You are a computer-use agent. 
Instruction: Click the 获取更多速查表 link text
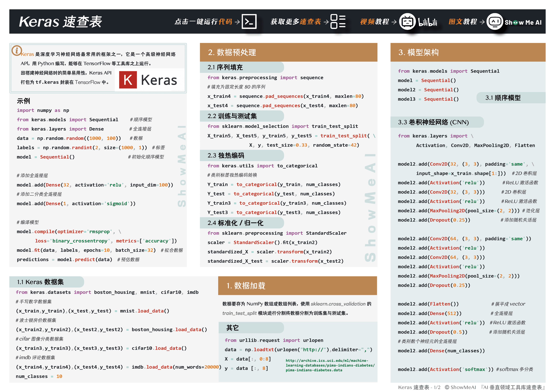(x=296, y=22)
